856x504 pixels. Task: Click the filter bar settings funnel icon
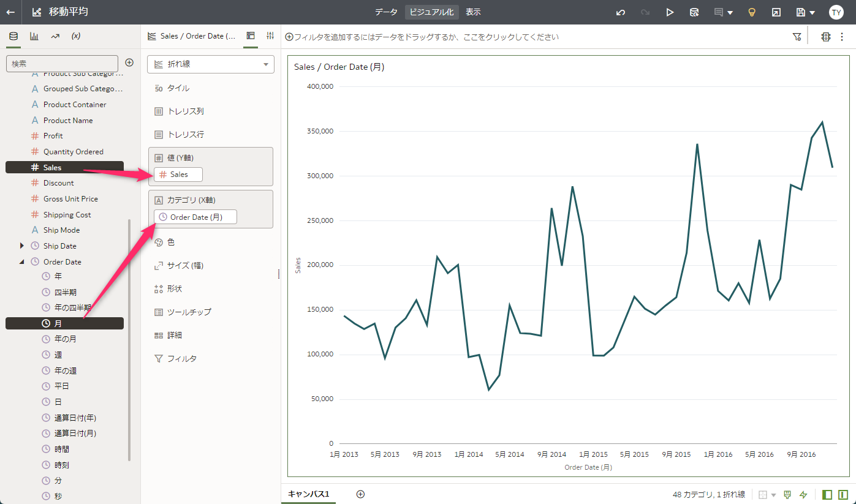click(797, 37)
